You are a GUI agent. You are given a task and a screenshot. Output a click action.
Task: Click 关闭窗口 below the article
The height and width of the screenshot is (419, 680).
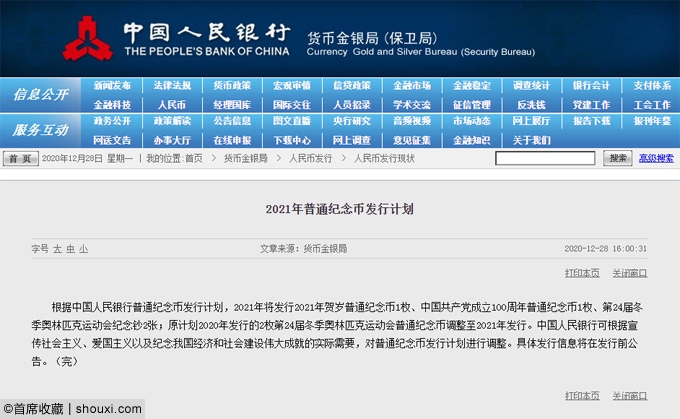click(x=630, y=396)
